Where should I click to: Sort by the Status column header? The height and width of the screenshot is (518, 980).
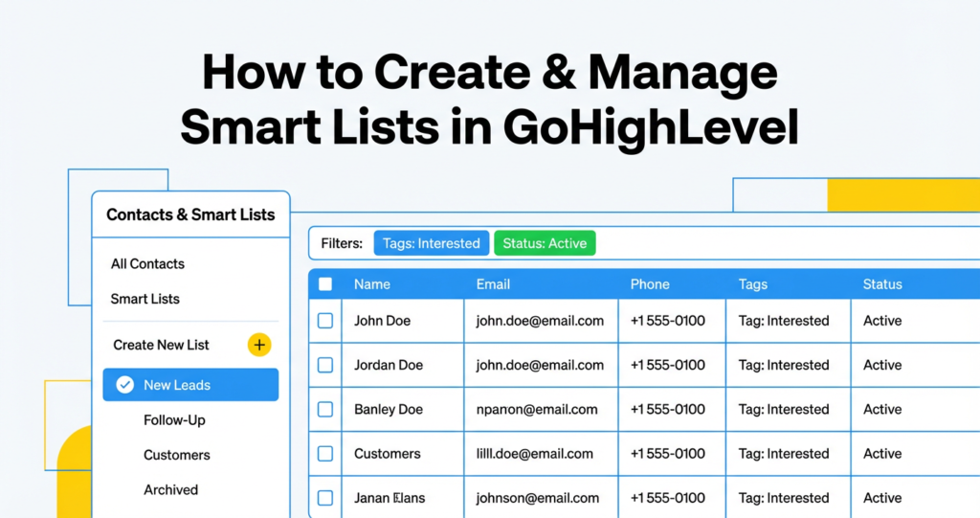point(882,284)
